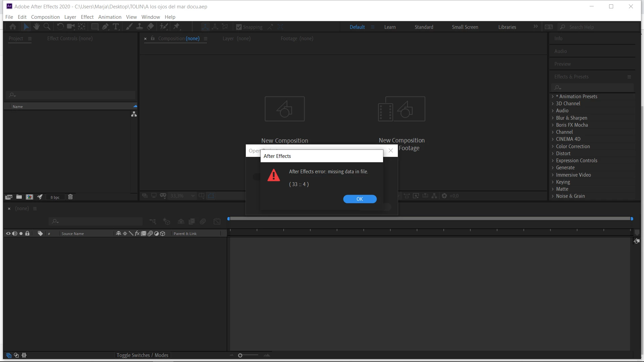Select the Pen tool
The width and height of the screenshot is (644, 362).
(105, 27)
